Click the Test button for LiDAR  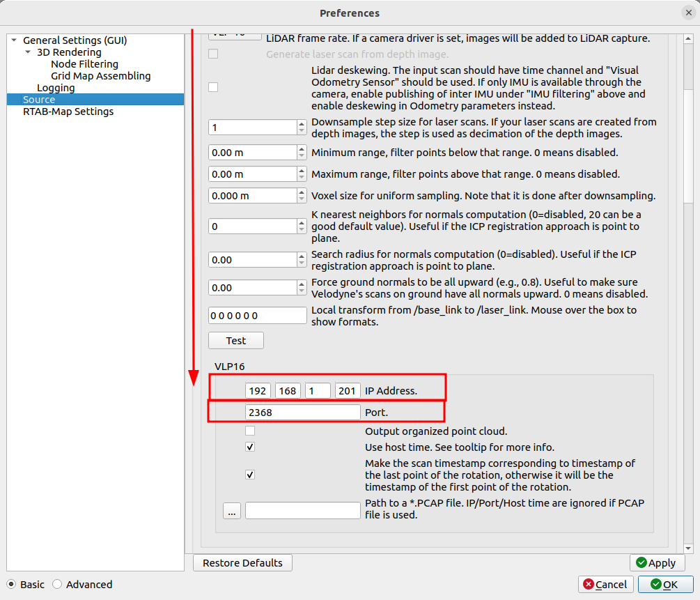pyautogui.click(x=236, y=341)
